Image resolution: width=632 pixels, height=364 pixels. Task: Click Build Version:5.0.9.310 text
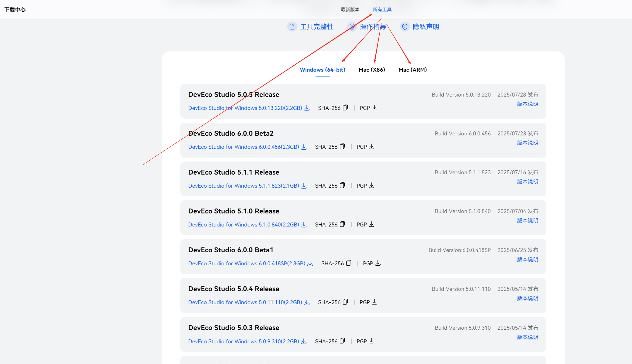[463, 328]
